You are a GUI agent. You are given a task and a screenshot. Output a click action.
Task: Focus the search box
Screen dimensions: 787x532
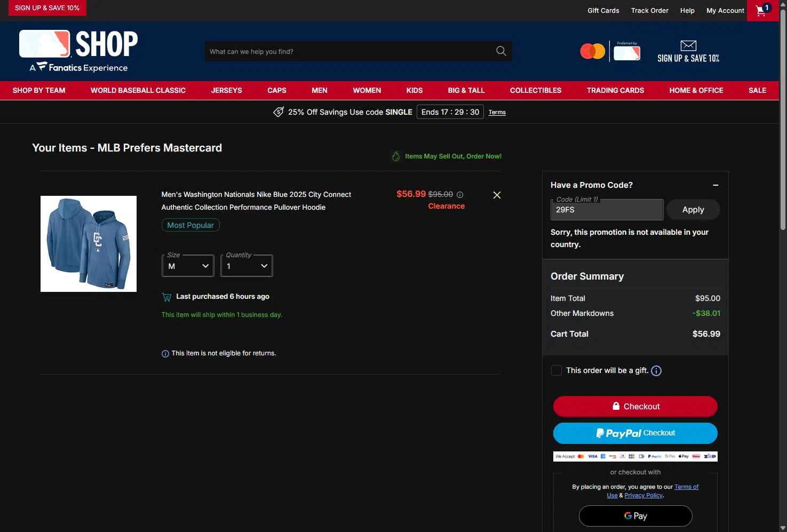click(x=349, y=52)
